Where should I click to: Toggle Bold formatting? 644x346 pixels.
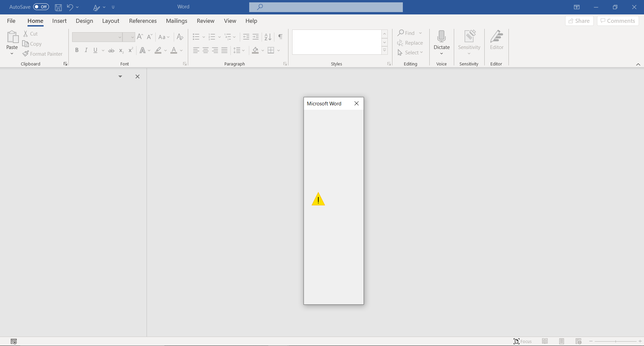pos(77,50)
